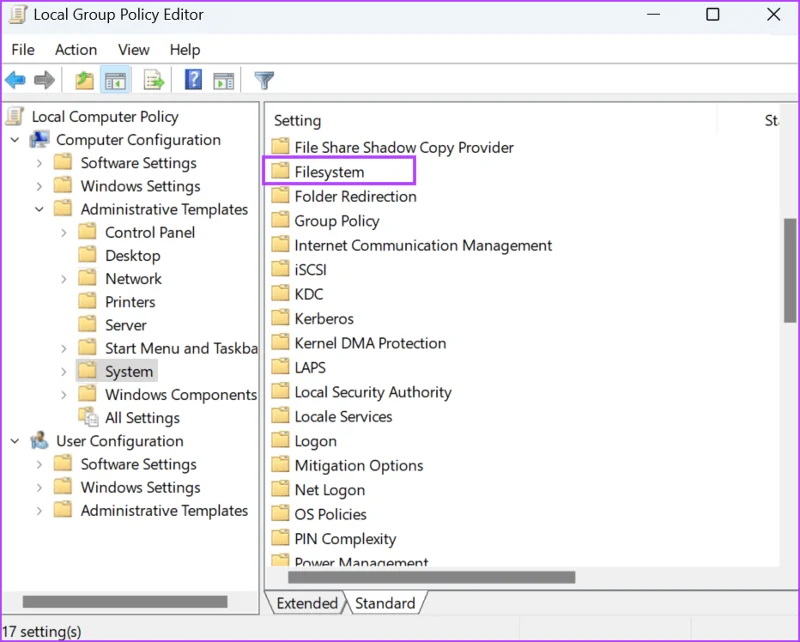Click the Export List toolbar icon
The height and width of the screenshot is (642, 800).
[153, 80]
